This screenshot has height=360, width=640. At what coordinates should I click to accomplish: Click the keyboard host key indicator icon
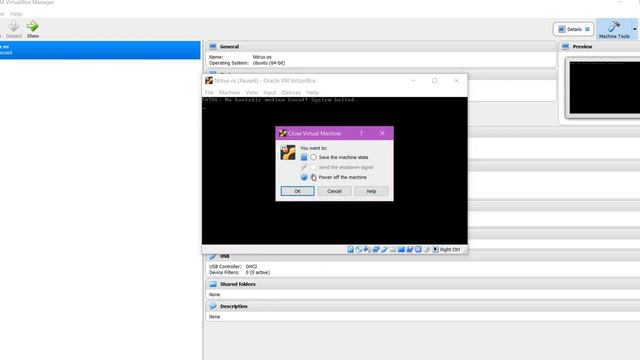pyautogui.click(x=435, y=249)
